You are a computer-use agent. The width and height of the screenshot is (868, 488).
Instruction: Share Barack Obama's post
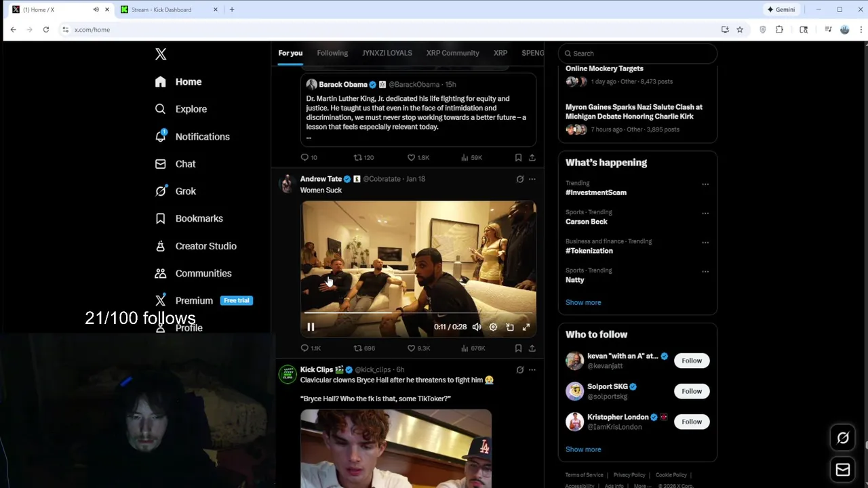532,157
